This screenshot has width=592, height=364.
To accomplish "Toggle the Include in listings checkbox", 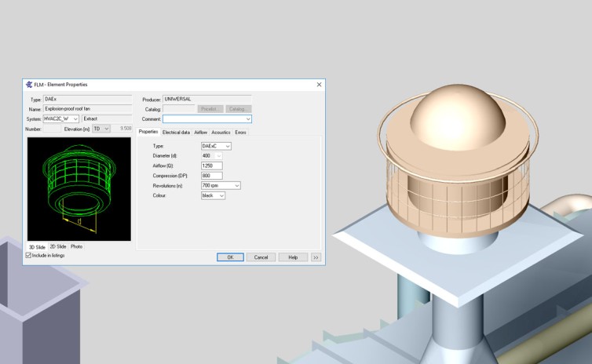I will (x=29, y=255).
